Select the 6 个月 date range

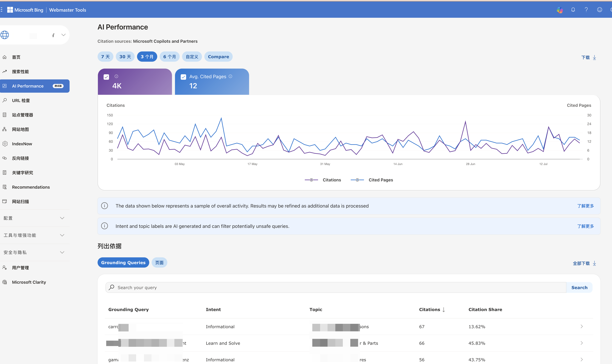coord(169,57)
